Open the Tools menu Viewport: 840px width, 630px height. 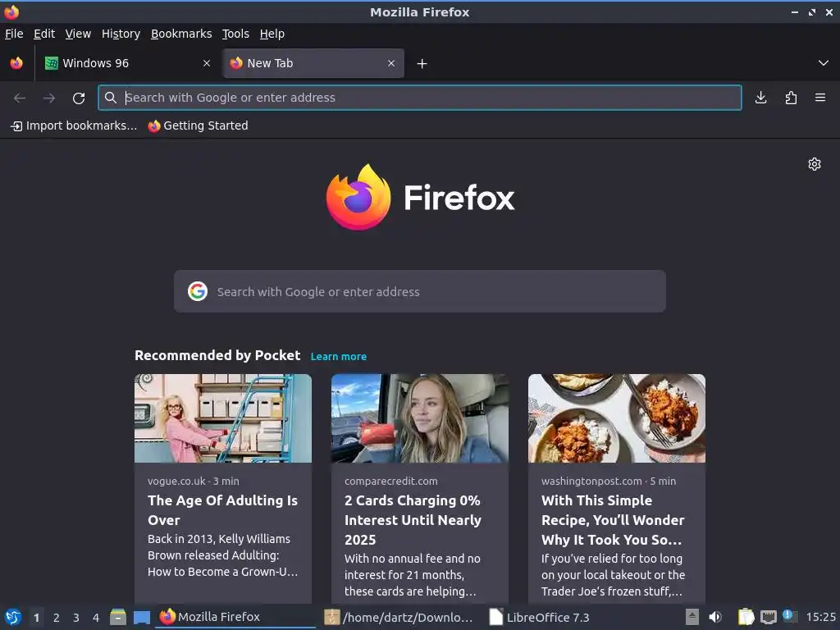(x=235, y=34)
